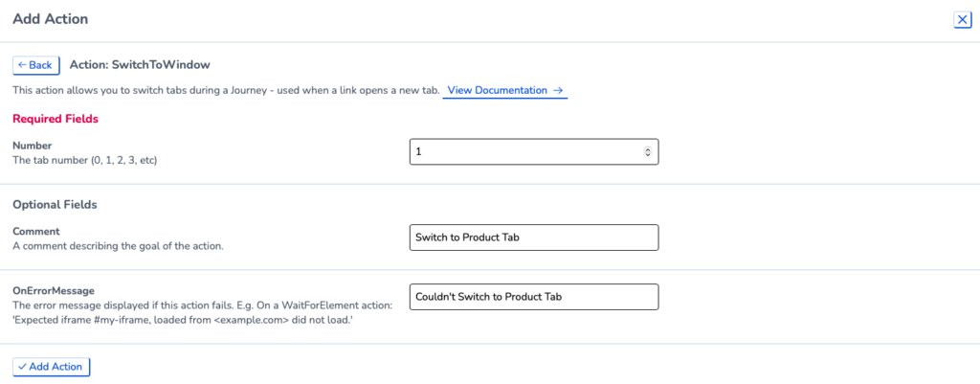Image resolution: width=980 pixels, height=384 pixels.
Task: Decrement the tab number with down stepper
Action: pyautogui.click(x=648, y=154)
